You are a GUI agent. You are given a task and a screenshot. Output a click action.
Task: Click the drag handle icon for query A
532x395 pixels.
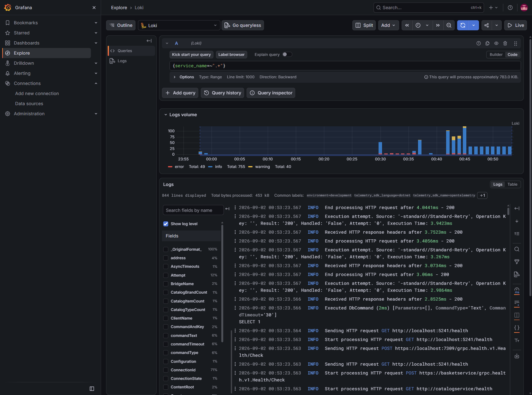click(515, 43)
